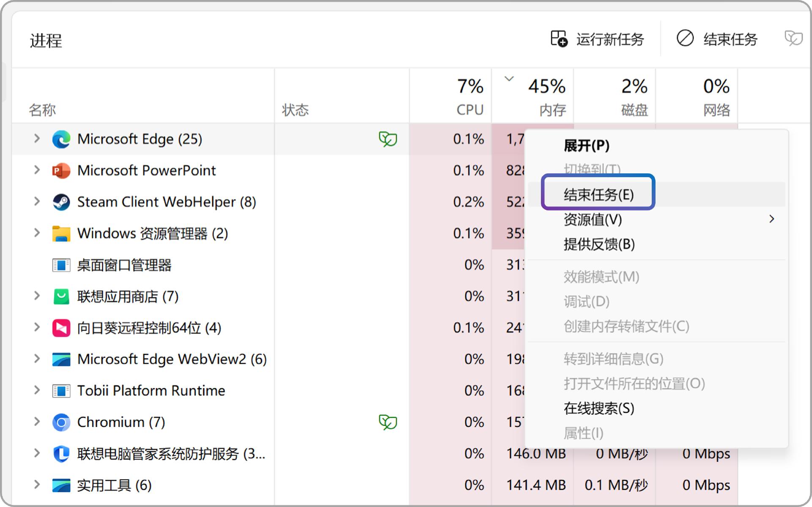812x507 pixels.
Task: Click the Microsoft Edge WebView2 icon
Action: click(61, 359)
